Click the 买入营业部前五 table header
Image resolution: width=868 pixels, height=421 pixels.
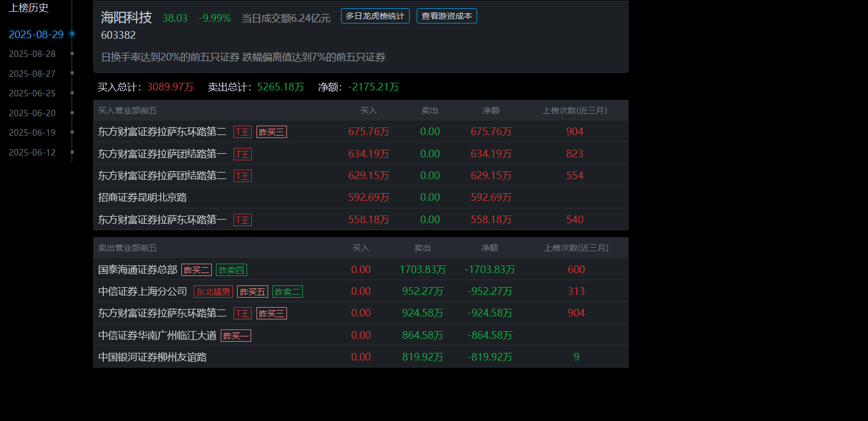[127, 110]
